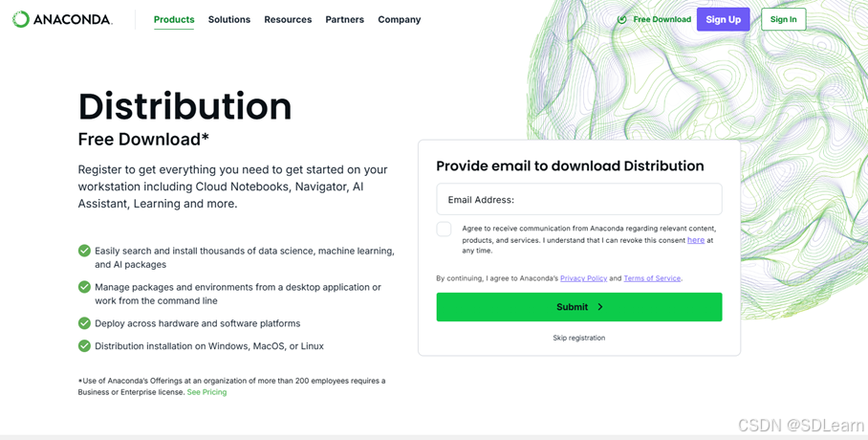Click green checkmark beside 'Easily search and install'
Viewport: 868px width, 440px height.
pyautogui.click(x=84, y=251)
